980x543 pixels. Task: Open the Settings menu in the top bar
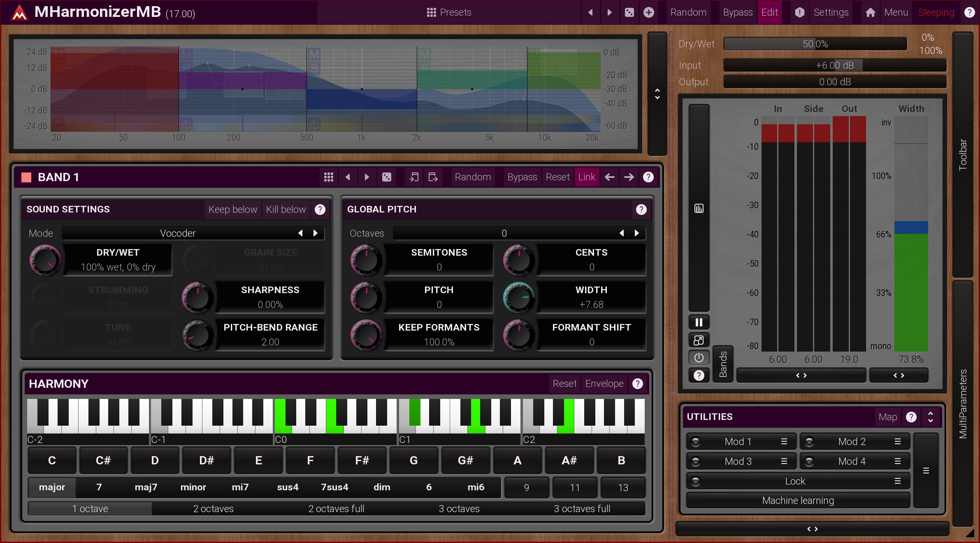pos(831,12)
